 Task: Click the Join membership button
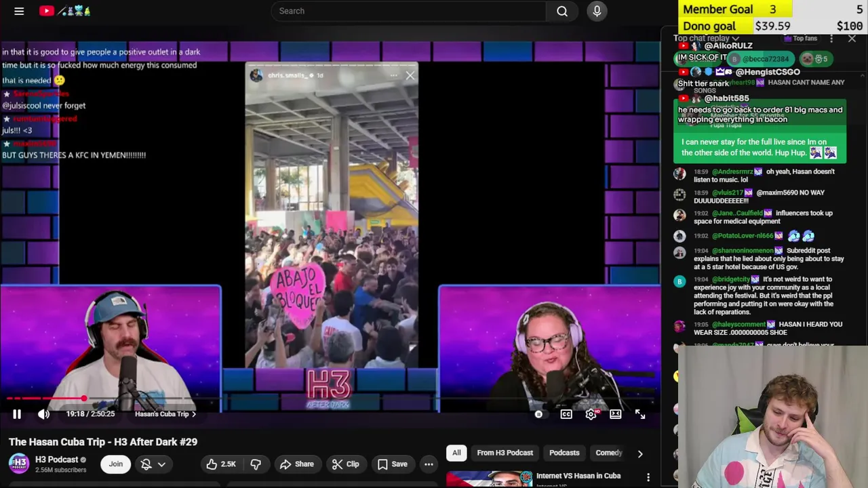[116, 464]
